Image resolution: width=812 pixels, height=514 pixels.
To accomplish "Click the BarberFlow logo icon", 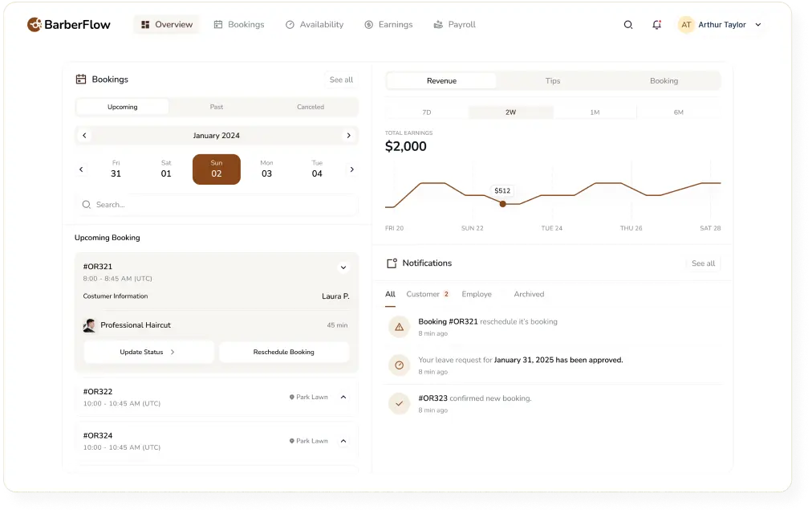I will click(35, 25).
